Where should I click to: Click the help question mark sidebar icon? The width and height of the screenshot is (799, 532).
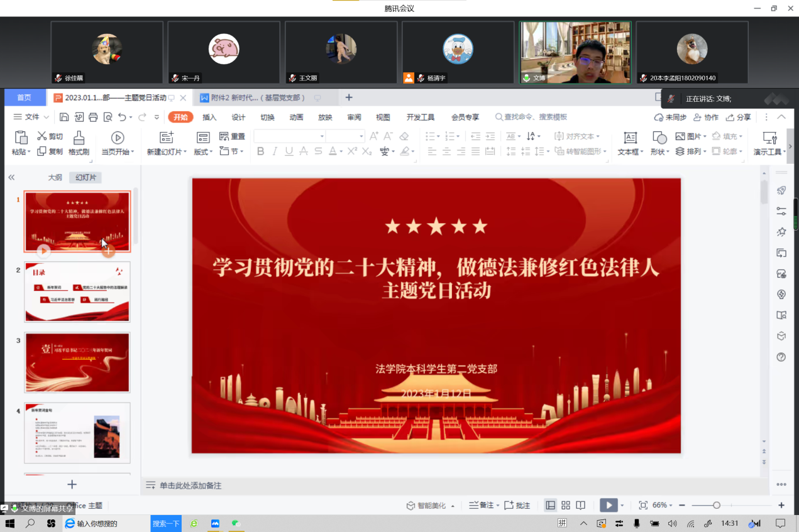(781, 357)
